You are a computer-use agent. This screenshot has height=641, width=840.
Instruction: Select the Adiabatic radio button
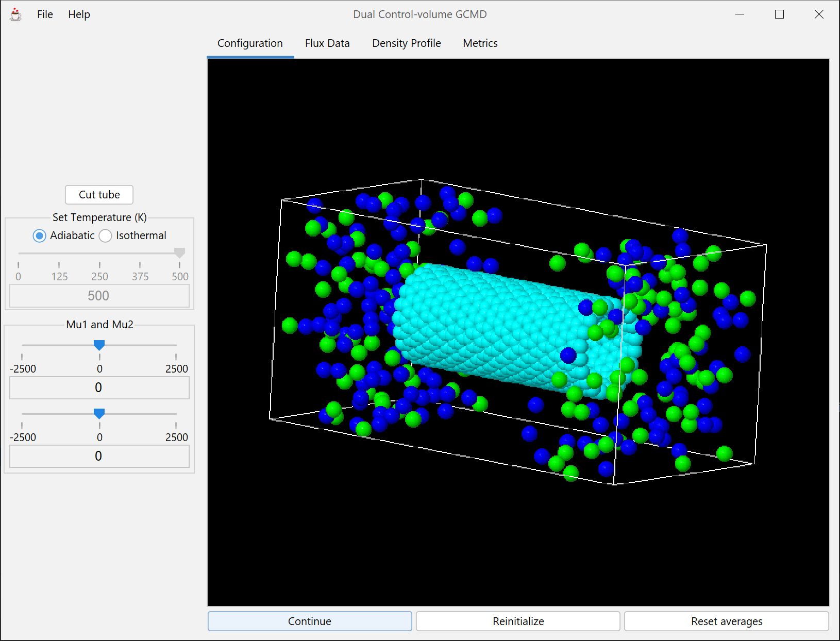click(x=63, y=235)
